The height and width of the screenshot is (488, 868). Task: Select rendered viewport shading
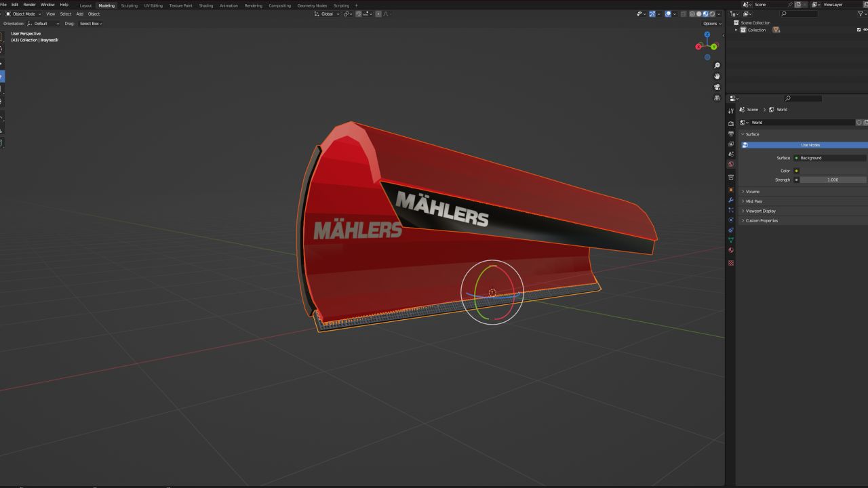click(713, 14)
